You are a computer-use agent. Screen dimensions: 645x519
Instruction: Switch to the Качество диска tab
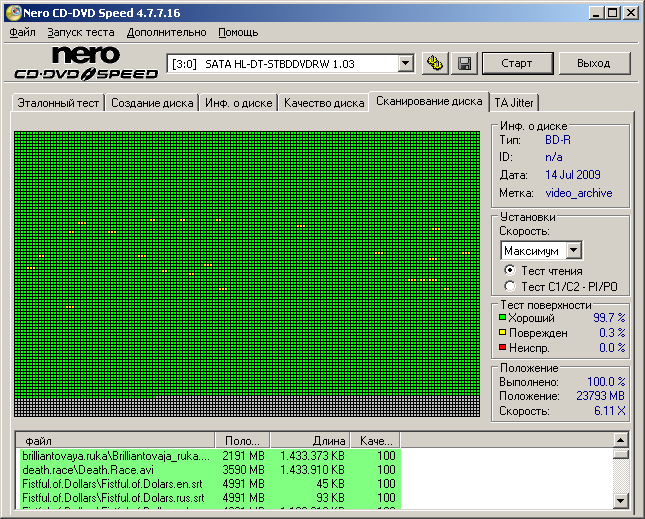pyautogui.click(x=323, y=103)
